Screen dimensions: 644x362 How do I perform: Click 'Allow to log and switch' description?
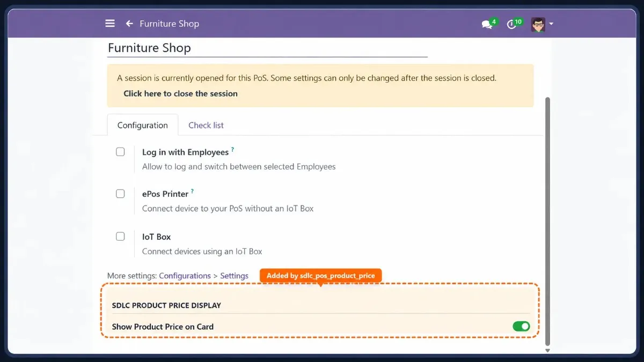(x=239, y=166)
